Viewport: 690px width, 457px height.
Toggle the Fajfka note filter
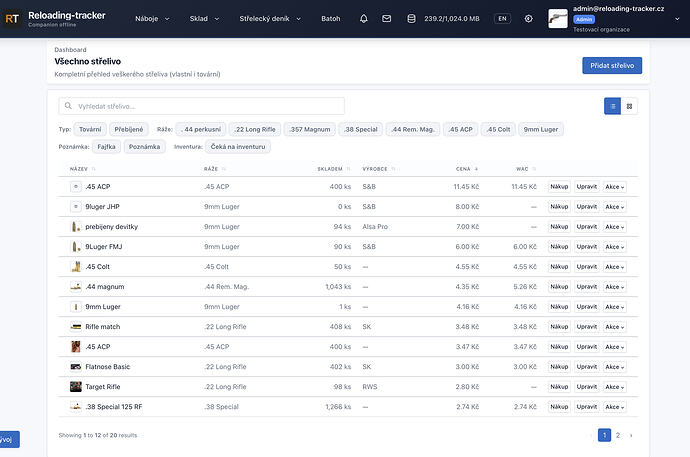click(x=106, y=146)
